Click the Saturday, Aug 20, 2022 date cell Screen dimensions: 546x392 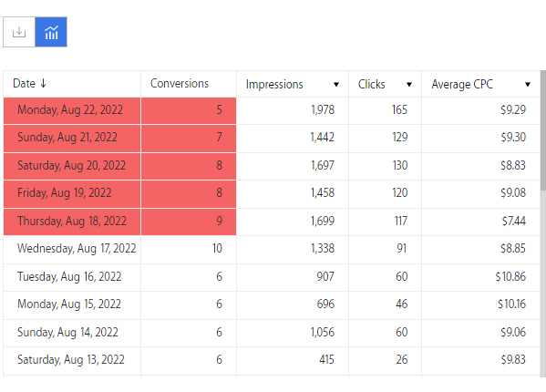(x=72, y=166)
